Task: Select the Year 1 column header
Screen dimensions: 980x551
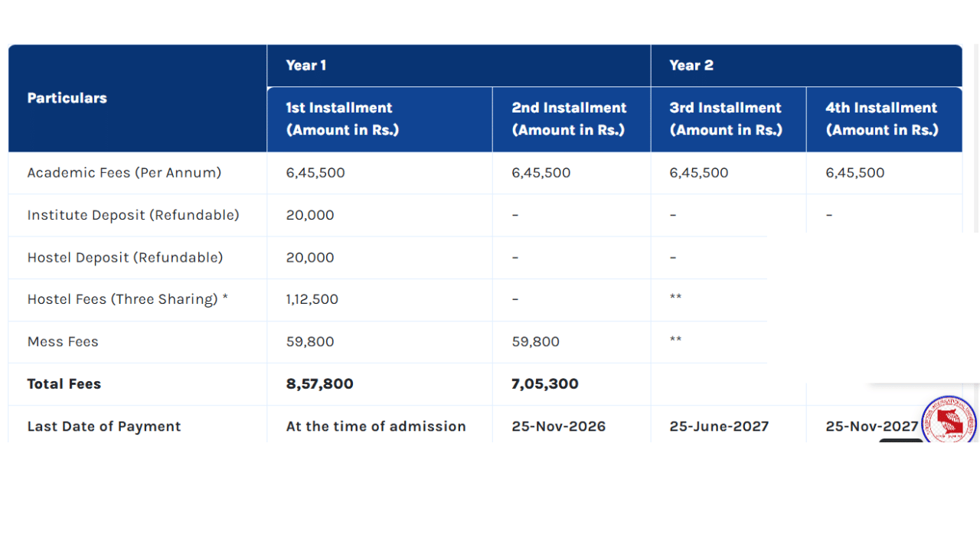Action: 305,65
